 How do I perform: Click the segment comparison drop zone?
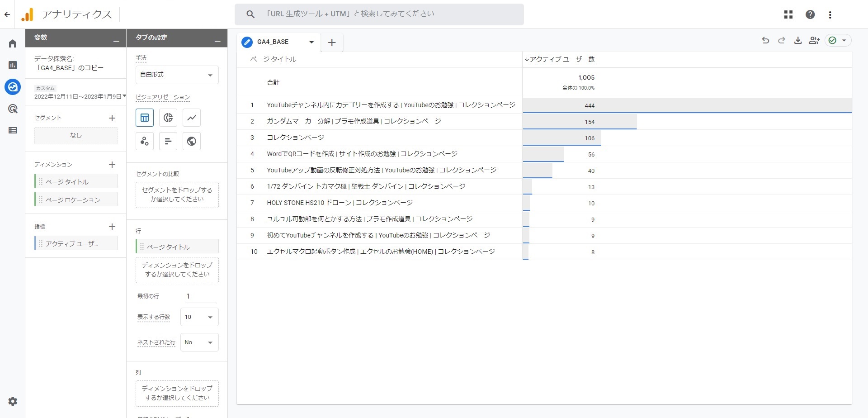point(177,195)
